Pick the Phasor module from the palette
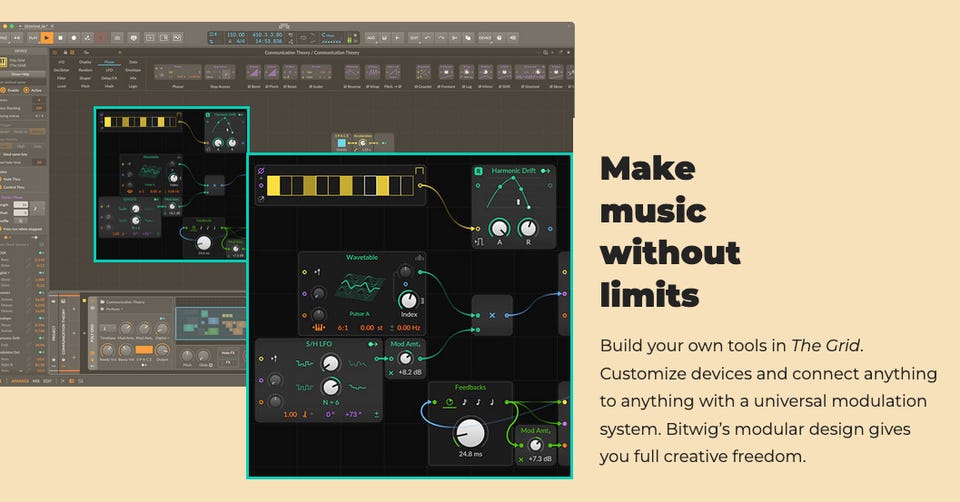 coord(178,74)
